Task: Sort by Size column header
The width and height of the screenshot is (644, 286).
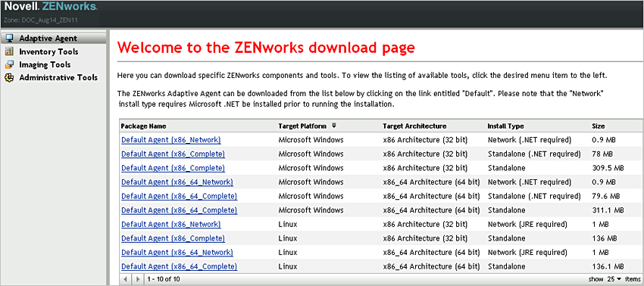Action: tap(598, 126)
